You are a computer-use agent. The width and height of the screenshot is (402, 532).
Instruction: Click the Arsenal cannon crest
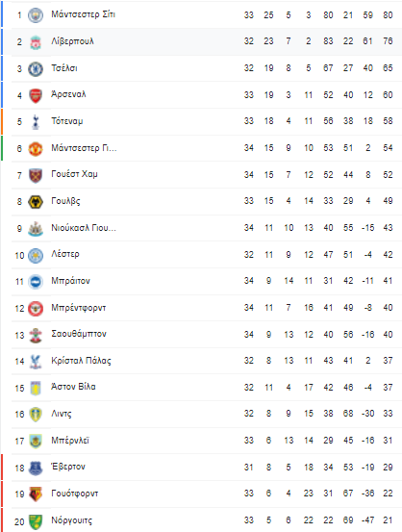[x=36, y=95]
